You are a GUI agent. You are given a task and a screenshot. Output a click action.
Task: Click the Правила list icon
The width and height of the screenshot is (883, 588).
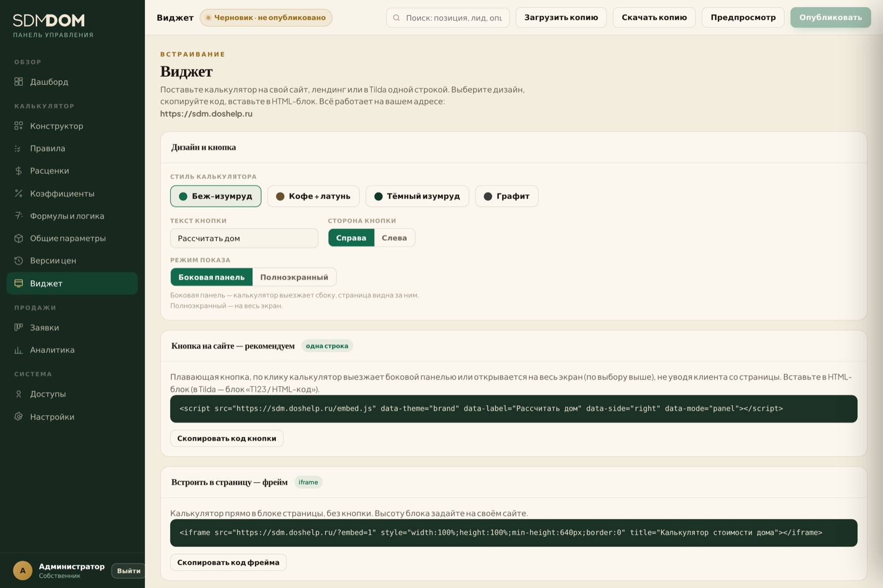click(x=19, y=148)
